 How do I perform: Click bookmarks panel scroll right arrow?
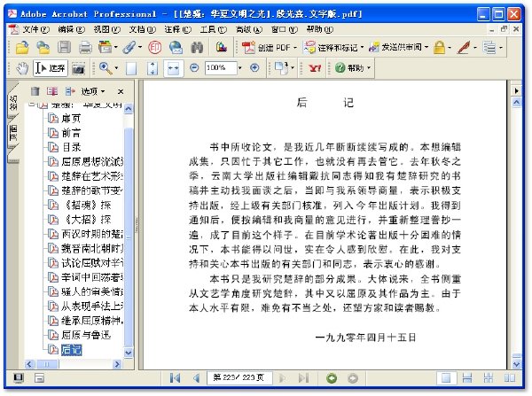(117, 364)
